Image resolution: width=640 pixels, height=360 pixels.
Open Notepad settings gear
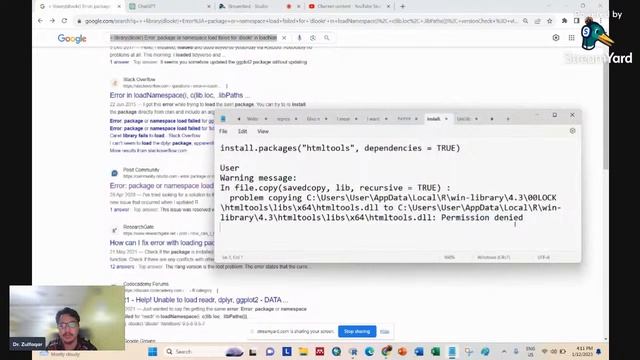coord(572,131)
